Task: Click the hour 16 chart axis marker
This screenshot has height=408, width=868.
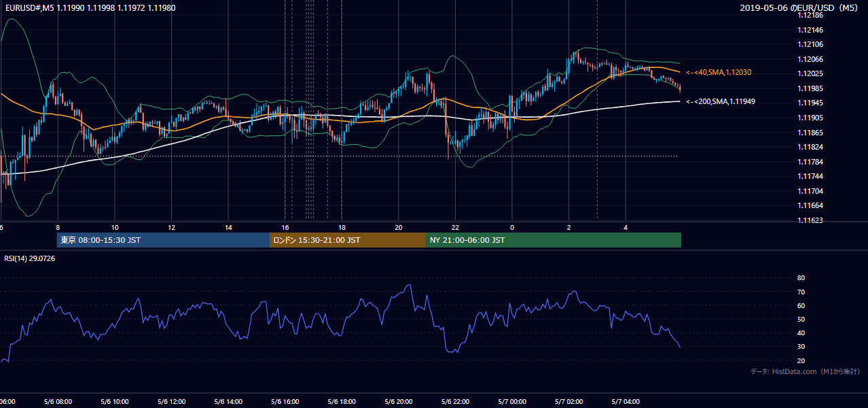Action: 285,227
